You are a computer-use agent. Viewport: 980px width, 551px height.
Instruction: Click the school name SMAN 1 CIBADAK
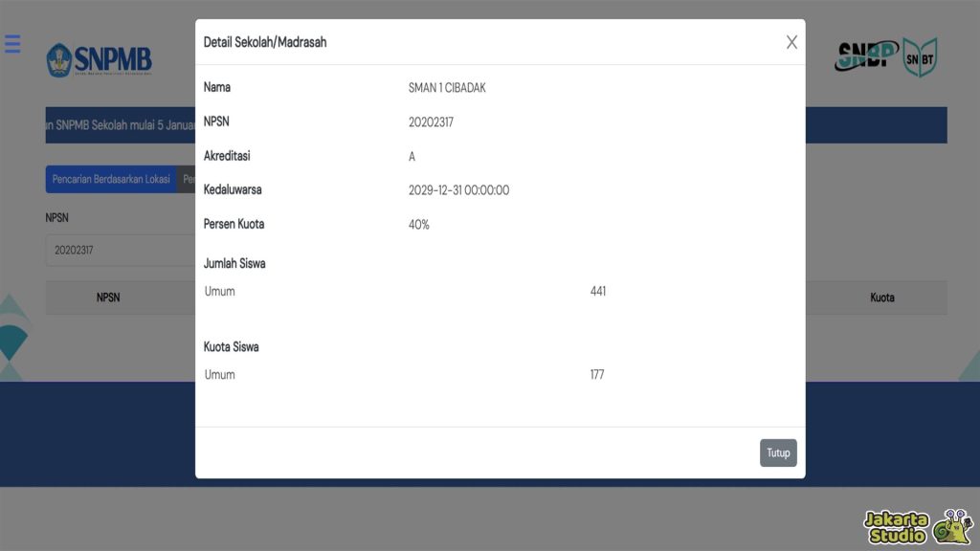447,87
